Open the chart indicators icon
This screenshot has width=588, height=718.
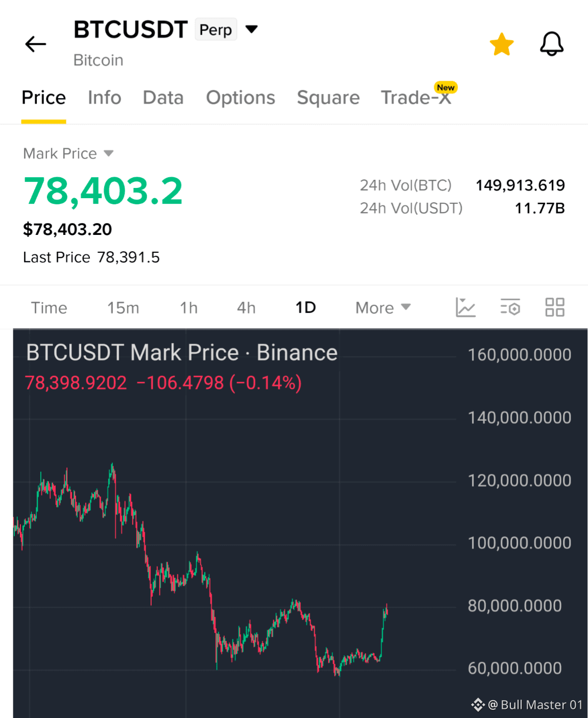[465, 307]
